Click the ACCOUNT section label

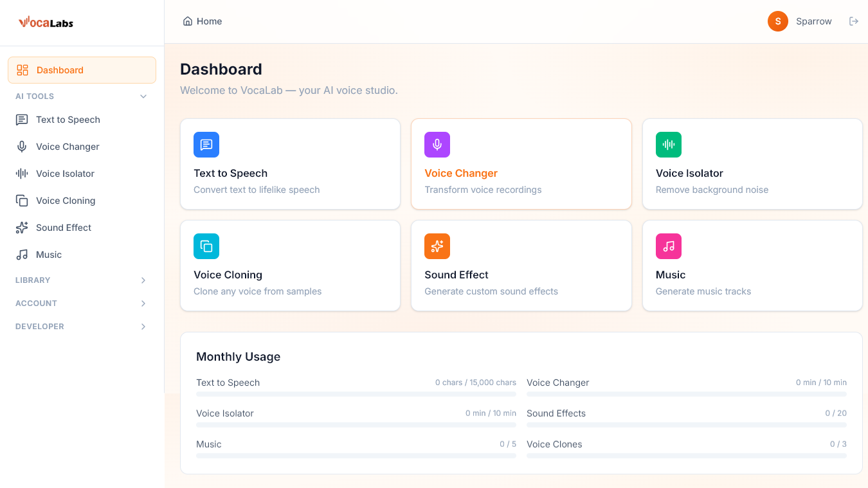coord(36,303)
